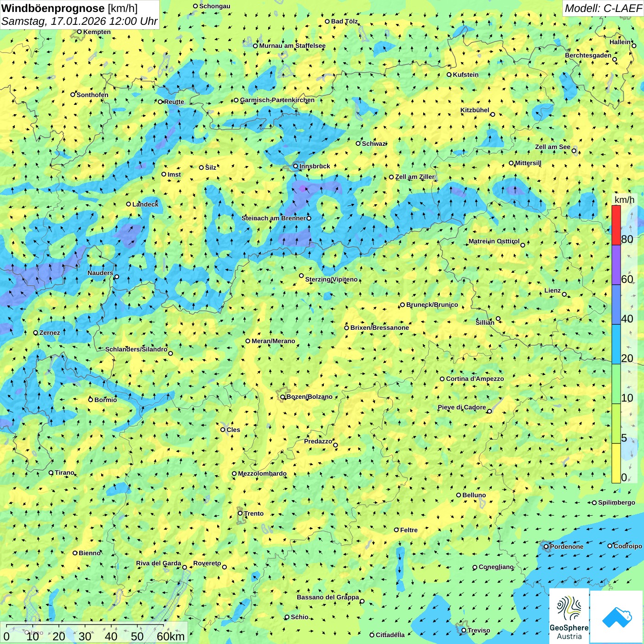Screen dimensions: 644x644
Task: Click the Garmisch-Partenkirchen label
Action: 277,100
